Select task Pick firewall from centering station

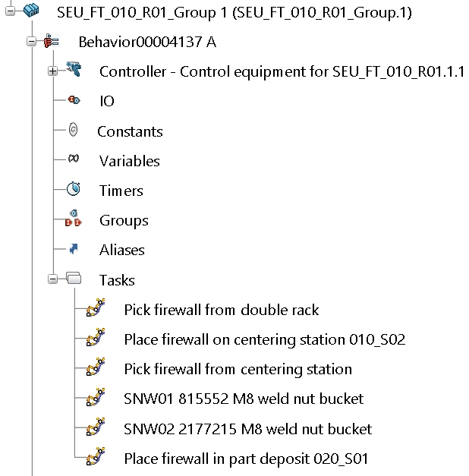[238, 369]
